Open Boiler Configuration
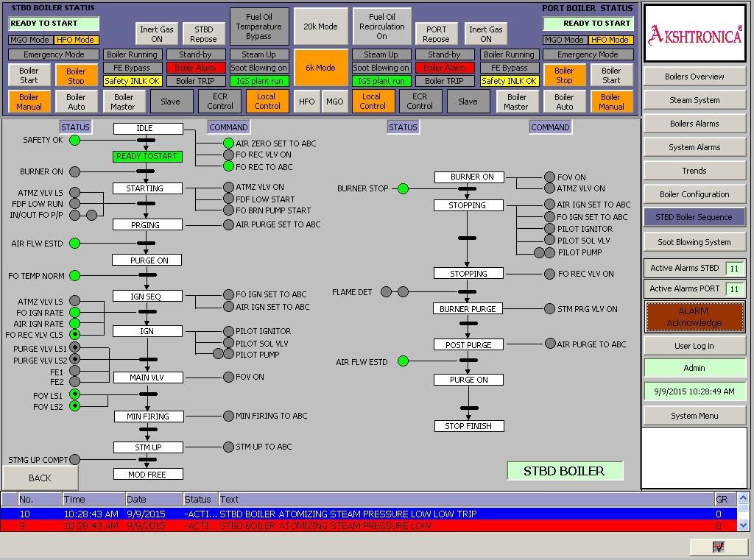 point(693,194)
